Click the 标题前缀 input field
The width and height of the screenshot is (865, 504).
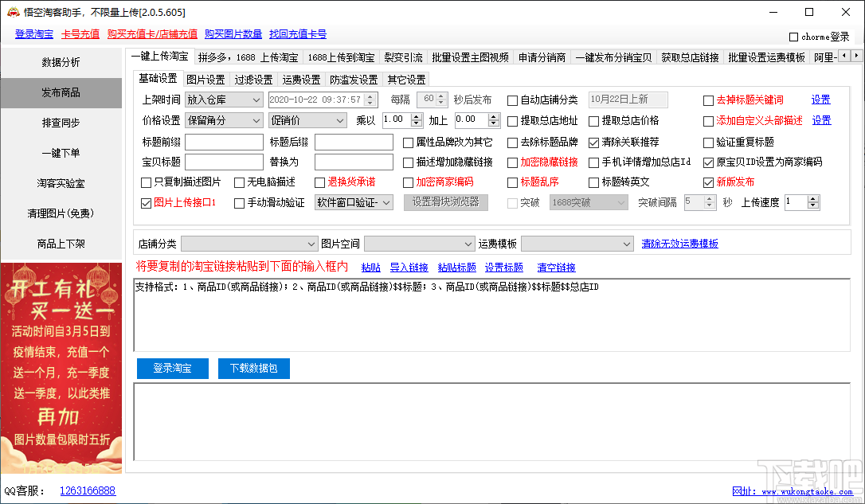click(224, 143)
